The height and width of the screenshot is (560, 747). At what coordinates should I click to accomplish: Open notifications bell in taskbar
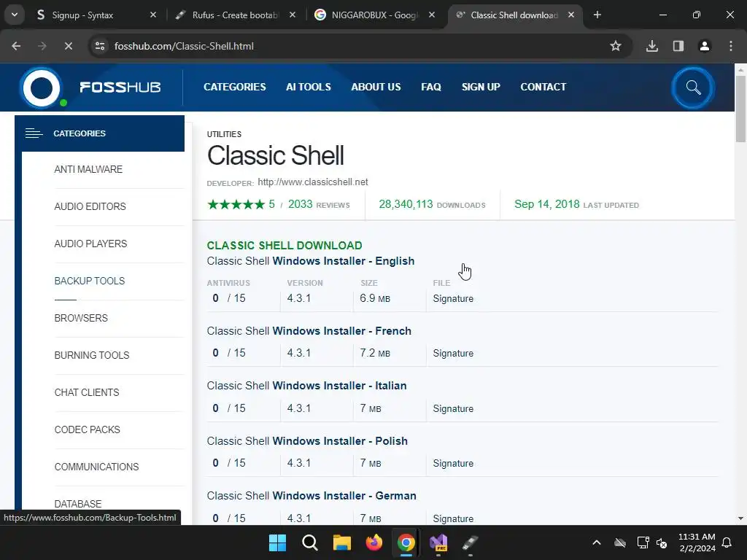pyautogui.click(x=727, y=542)
